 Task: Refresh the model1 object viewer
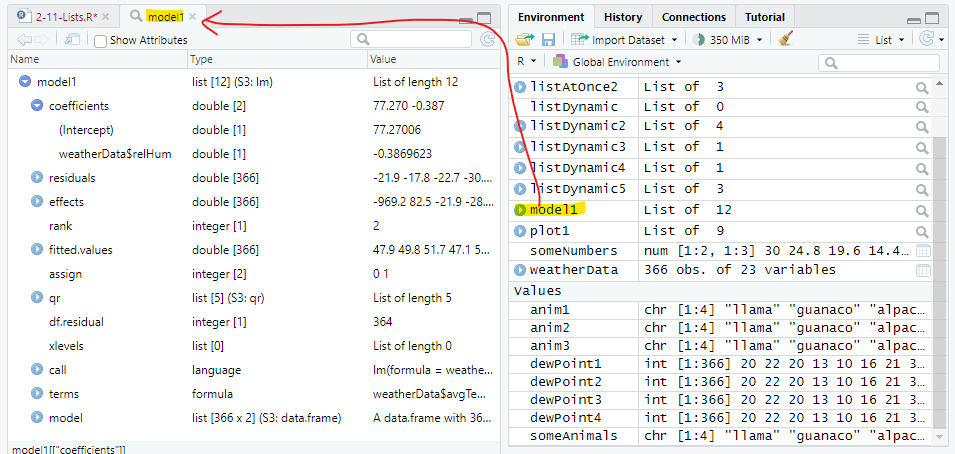[x=487, y=40]
